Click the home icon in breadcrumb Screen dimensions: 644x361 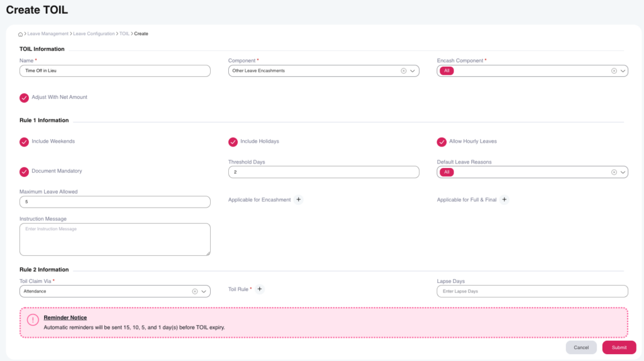pos(21,34)
